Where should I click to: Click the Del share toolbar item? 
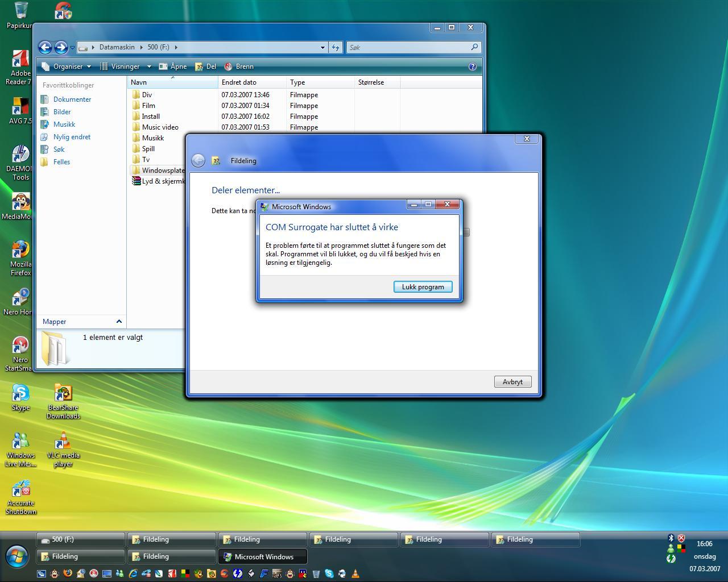205,66
